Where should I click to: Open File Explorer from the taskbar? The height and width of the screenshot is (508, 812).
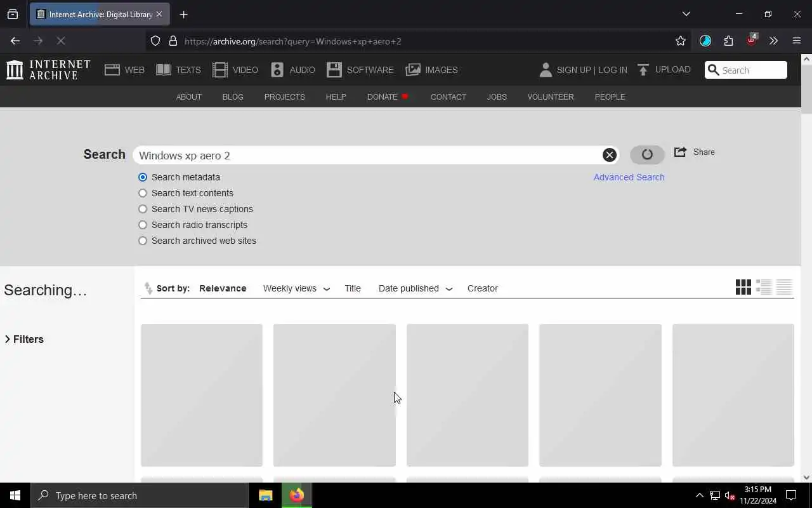(x=265, y=495)
